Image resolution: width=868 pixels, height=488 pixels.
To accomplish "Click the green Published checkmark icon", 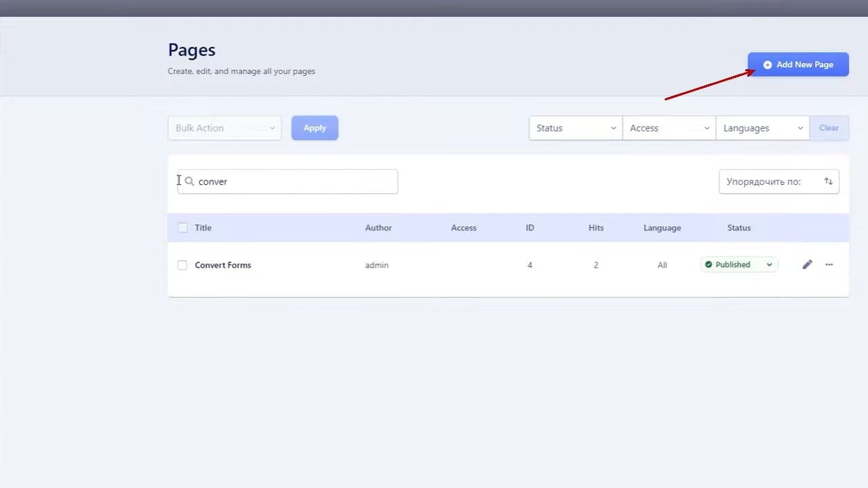I will [x=708, y=265].
